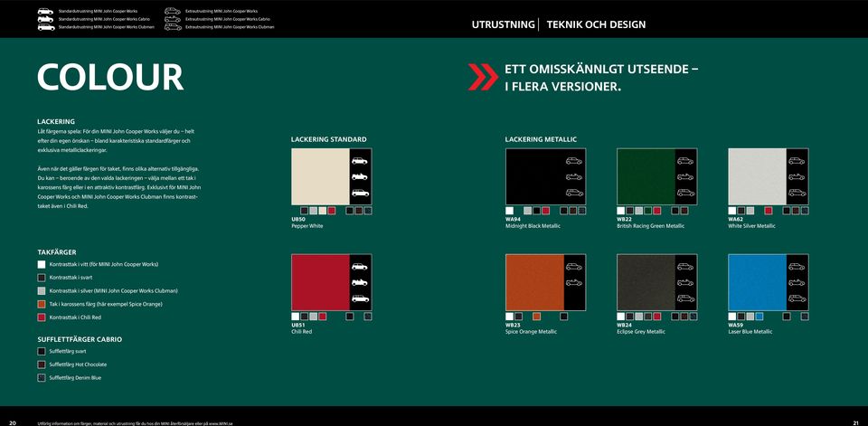Pick the White Silver Metallic paint swatch

tap(758, 176)
